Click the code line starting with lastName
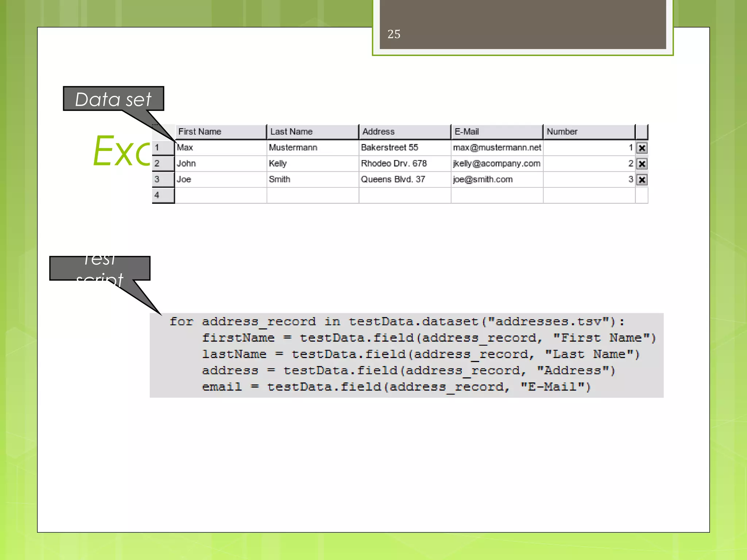 421,354
